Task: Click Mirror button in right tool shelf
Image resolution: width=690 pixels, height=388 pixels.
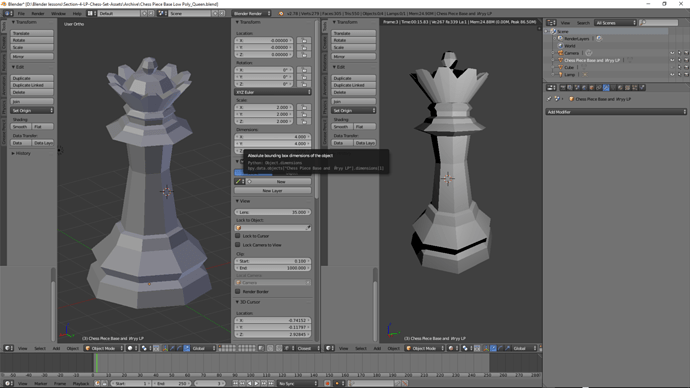Action: 354,56
